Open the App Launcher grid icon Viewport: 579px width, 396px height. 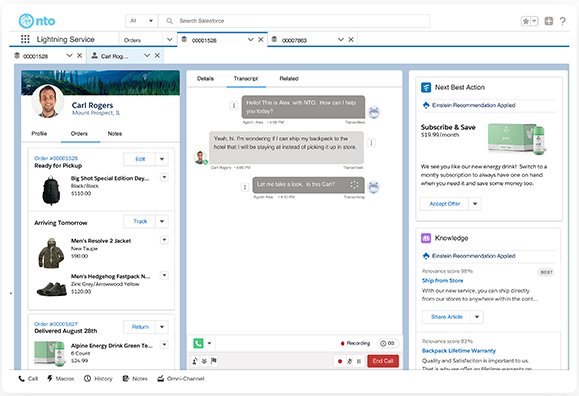25,39
